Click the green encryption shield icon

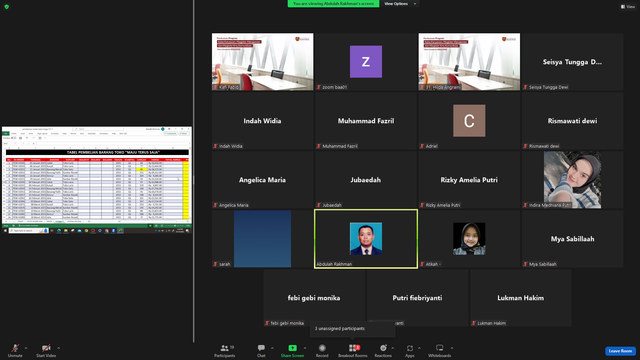[x=7, y=7]
